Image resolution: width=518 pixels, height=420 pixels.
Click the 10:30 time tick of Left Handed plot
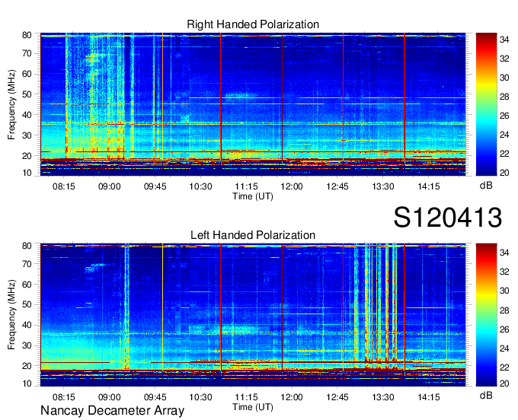coord(200,397)
